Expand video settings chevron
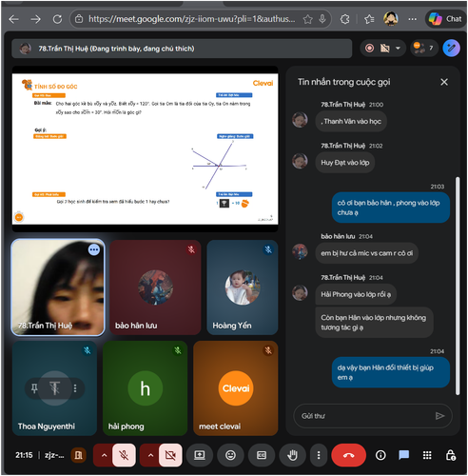 point(150,455)
